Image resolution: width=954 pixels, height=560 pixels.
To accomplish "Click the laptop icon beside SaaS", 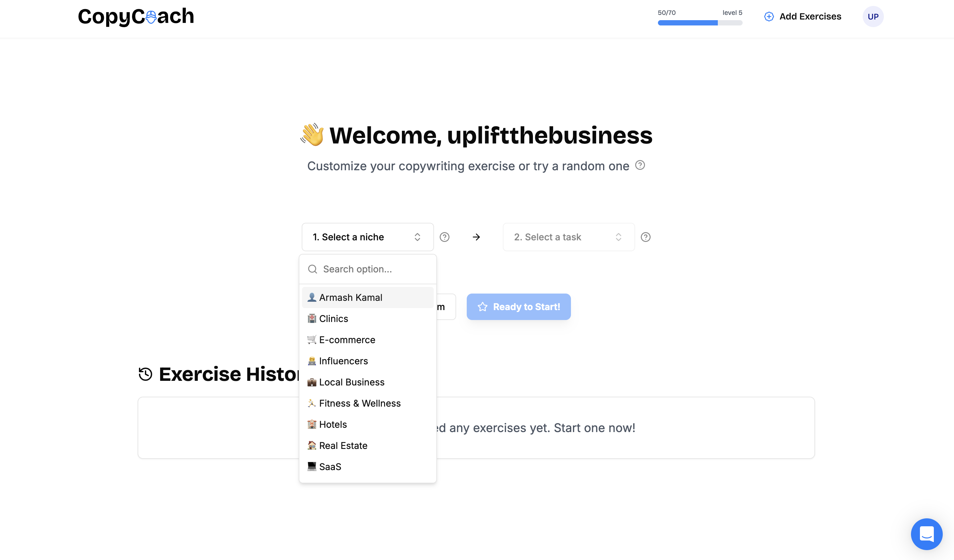I will [312, 466].
